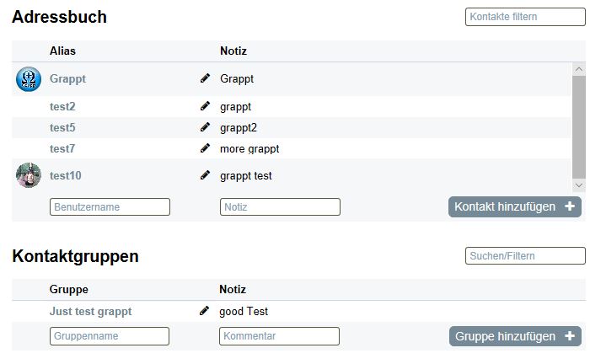Click the contact Notiz input field

point(280,206)
